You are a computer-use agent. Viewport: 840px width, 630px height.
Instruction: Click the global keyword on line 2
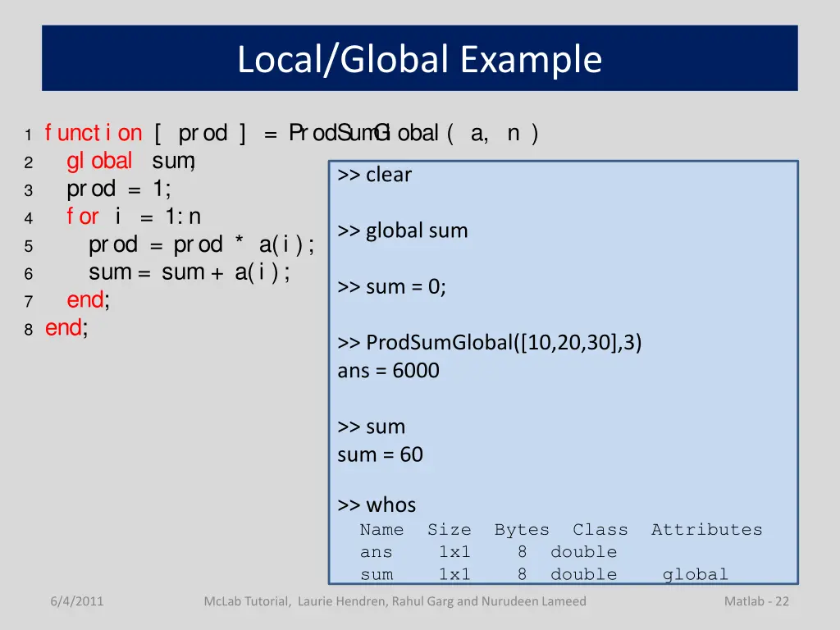coord(99,161)
